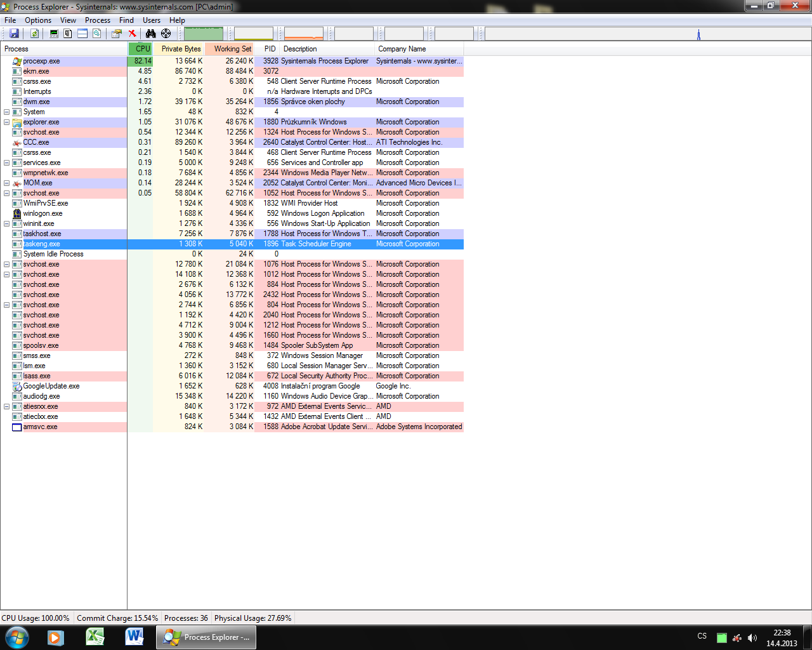Click the green CPU usage mini graph
This screenshot has height=650, width=812.
(x=204, y=34)
